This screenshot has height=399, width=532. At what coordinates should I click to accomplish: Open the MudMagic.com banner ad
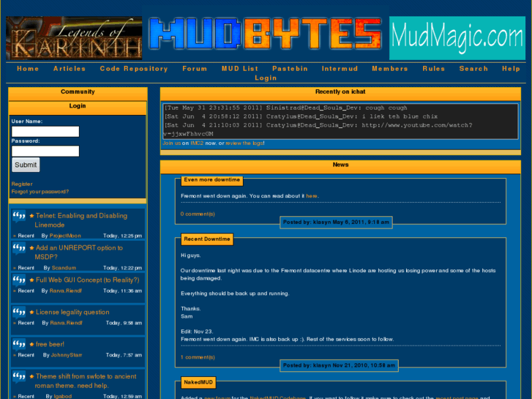[x=457, y=38]
